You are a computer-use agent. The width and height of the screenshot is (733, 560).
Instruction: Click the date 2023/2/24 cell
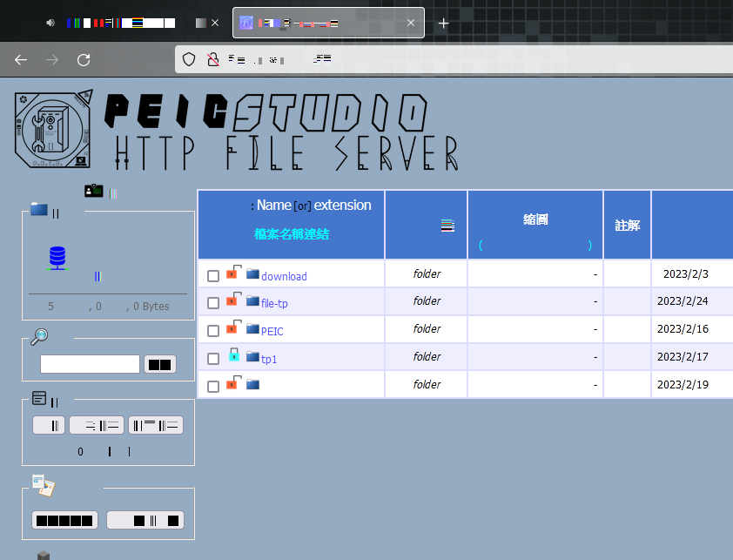[x=683, y=300]
